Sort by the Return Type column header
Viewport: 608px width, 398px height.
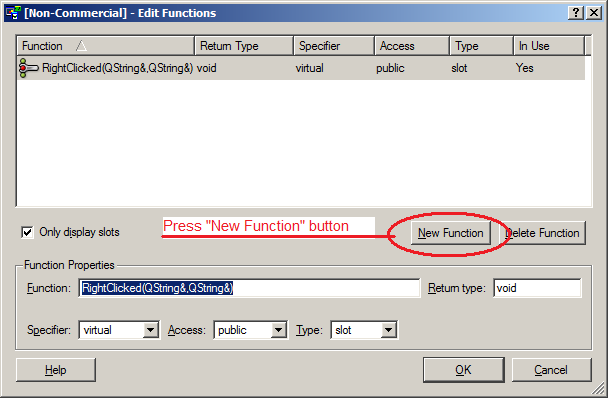[244, 46]
